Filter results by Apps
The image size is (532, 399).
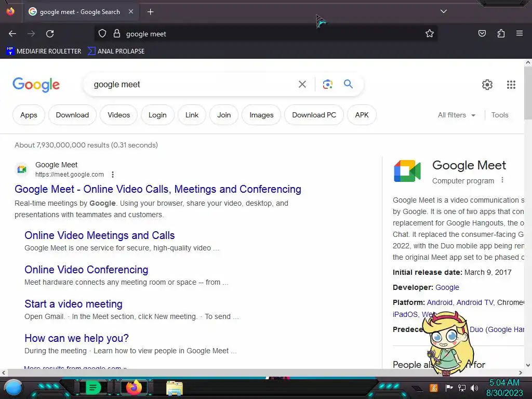tap(29, 115)
